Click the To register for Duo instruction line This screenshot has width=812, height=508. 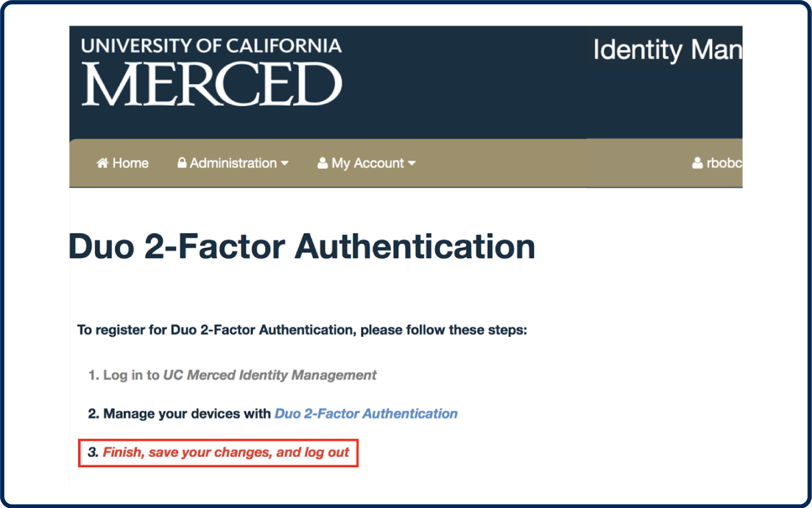pos(302,330)
